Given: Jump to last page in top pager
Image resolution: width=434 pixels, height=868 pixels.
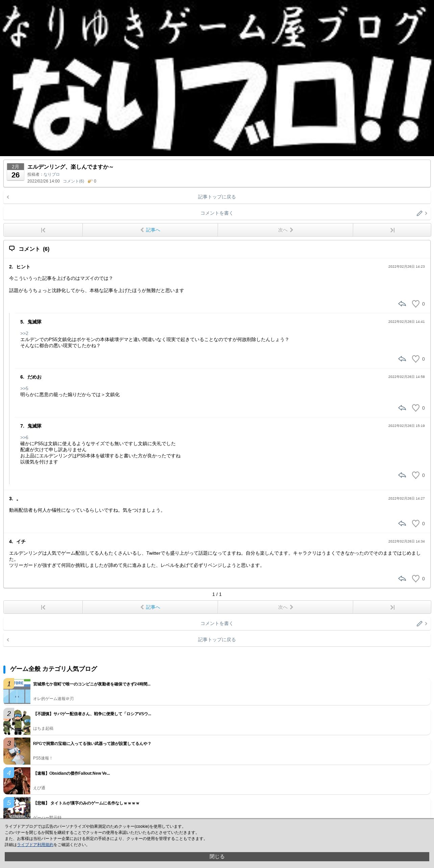Looking at the screenshot, I should click(x=392, y=230).
